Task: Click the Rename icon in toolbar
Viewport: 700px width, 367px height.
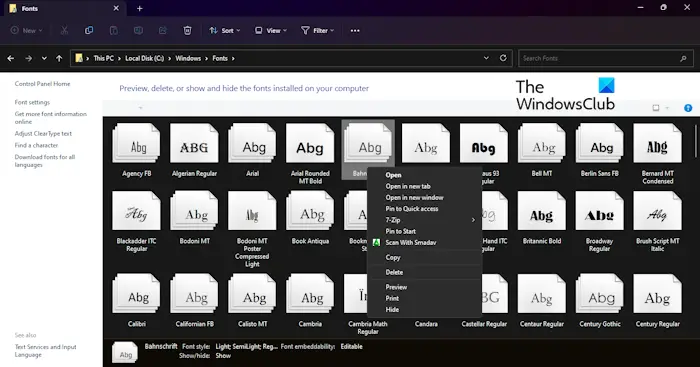Action: (x=138, y=30)
